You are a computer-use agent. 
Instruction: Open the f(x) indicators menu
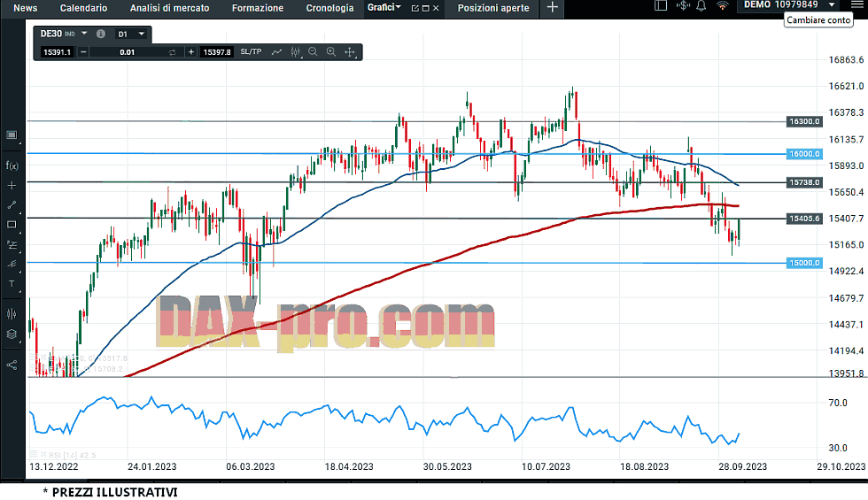click(12, 165)
